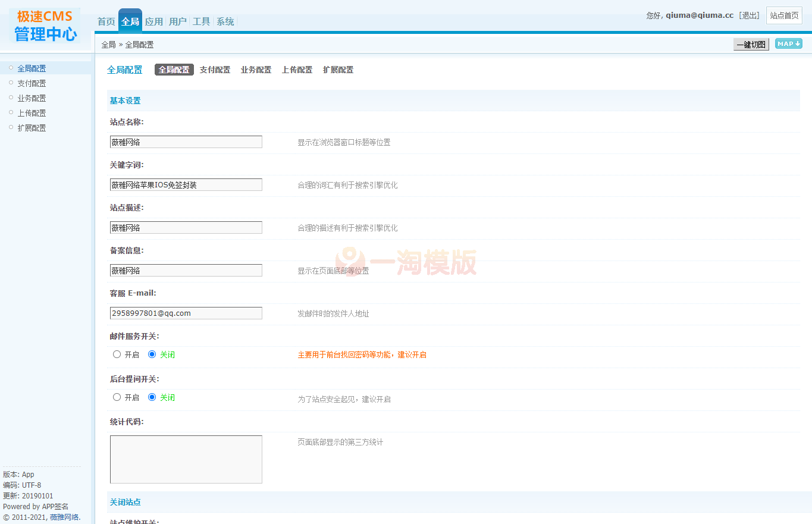
Task: Open the 应用 section in top menu
Action: (x=153, y=21)
